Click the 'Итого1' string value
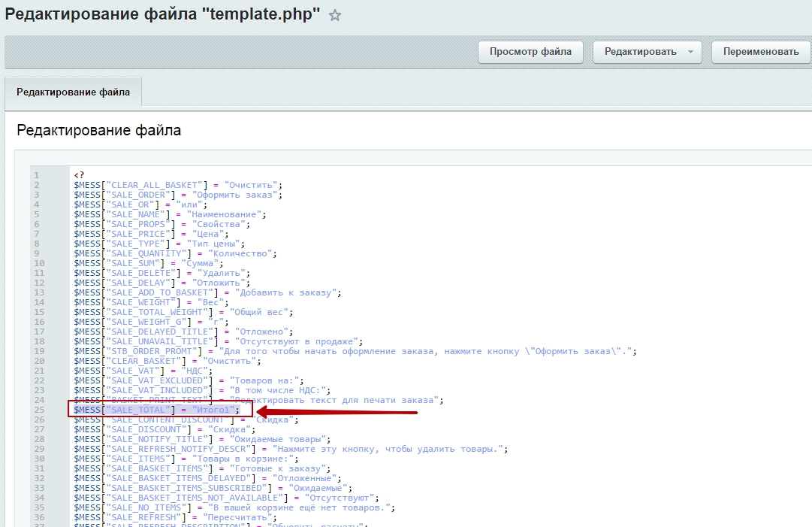This screenshot has width=812, height=527. coord(214,410)
